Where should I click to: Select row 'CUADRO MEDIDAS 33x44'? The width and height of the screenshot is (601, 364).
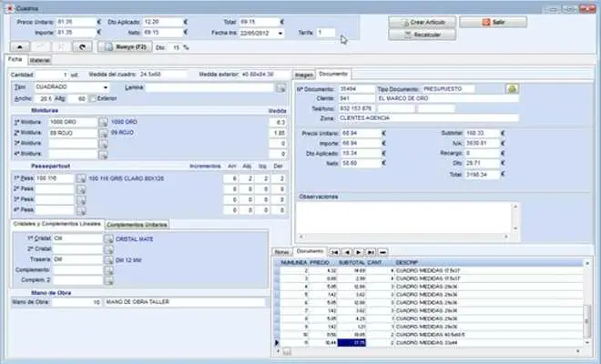pos(432,342)
